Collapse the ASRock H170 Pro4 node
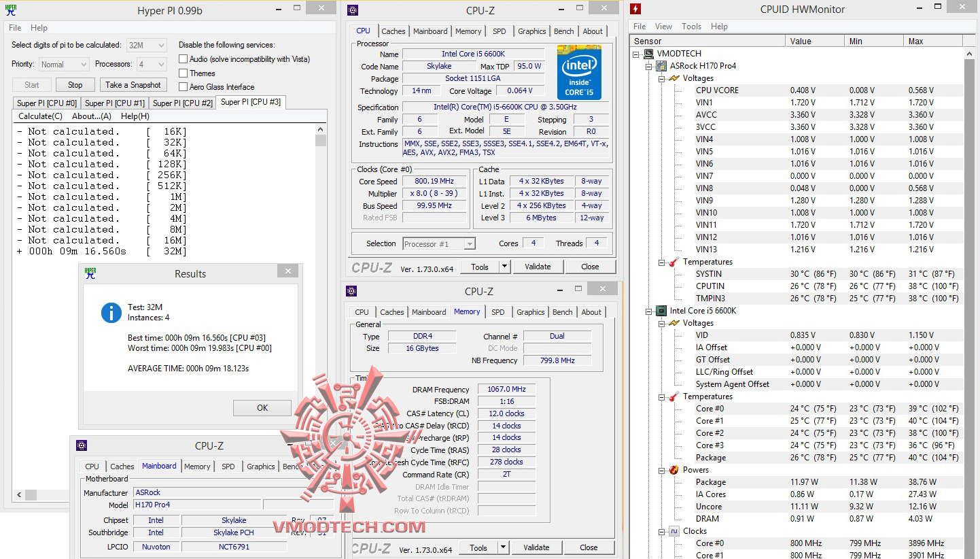980x559 pixels. point(649,66)
